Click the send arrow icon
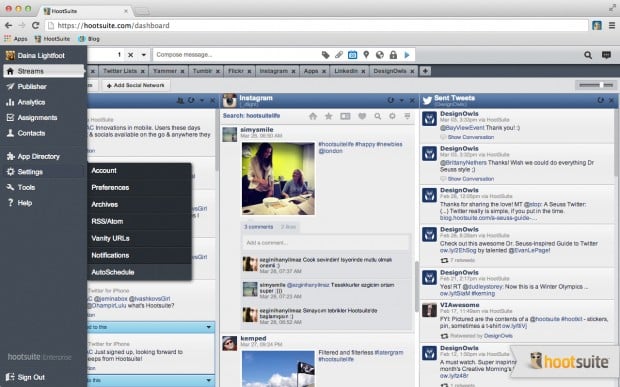The image size is (620, 387). pos(407,55)
